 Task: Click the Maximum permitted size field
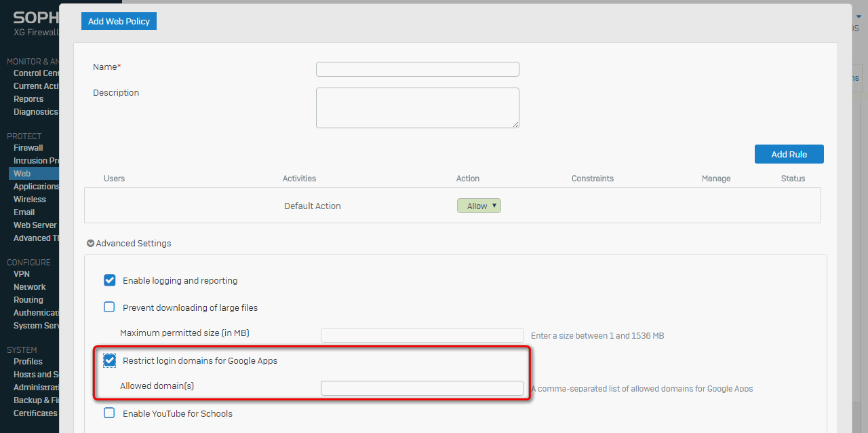[422, 335]
